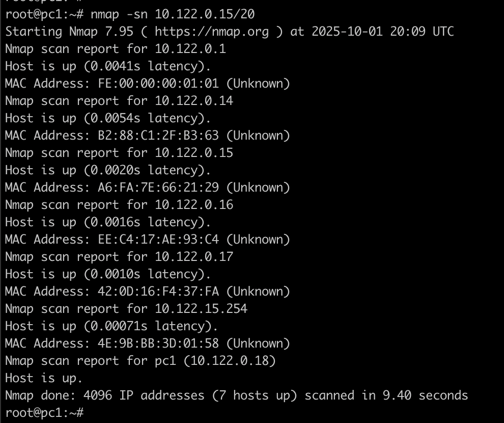Click the "Starting Nmap 7.95" text

coord(69,32)
